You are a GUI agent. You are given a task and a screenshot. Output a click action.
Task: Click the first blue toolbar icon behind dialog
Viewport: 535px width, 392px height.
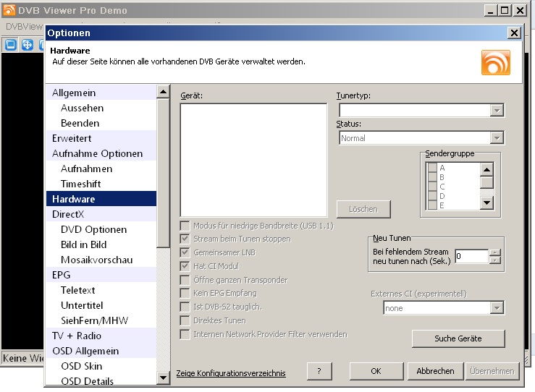click(11, 45)
